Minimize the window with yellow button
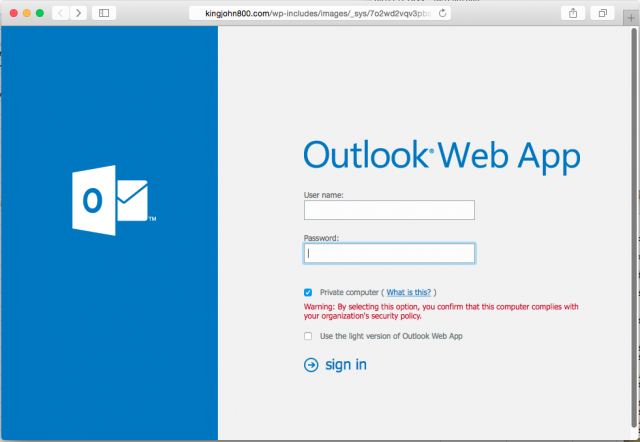The image size is (640, 442). pyautogui.click(x=27, y=13)
